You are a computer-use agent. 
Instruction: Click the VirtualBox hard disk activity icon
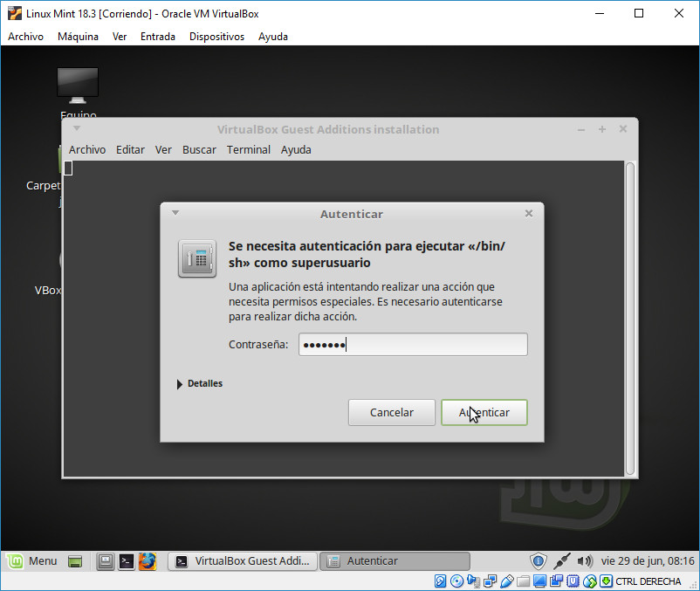pos(440,581)
